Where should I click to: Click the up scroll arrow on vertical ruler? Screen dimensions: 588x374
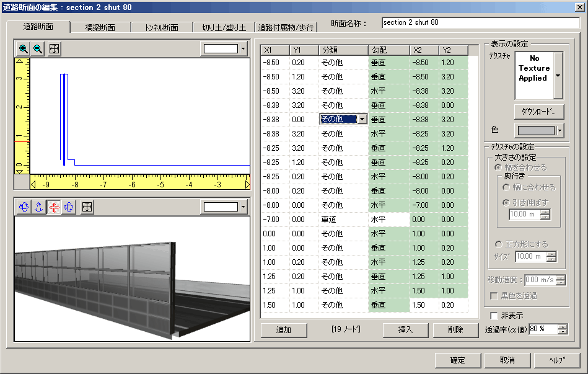pyautogui.click(x=20, y=61)
